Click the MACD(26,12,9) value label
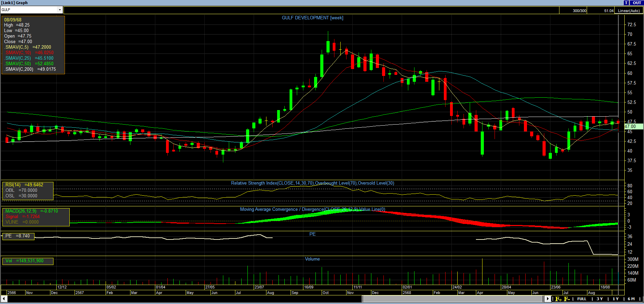The image size is (644, 304). tap(32, 211)
